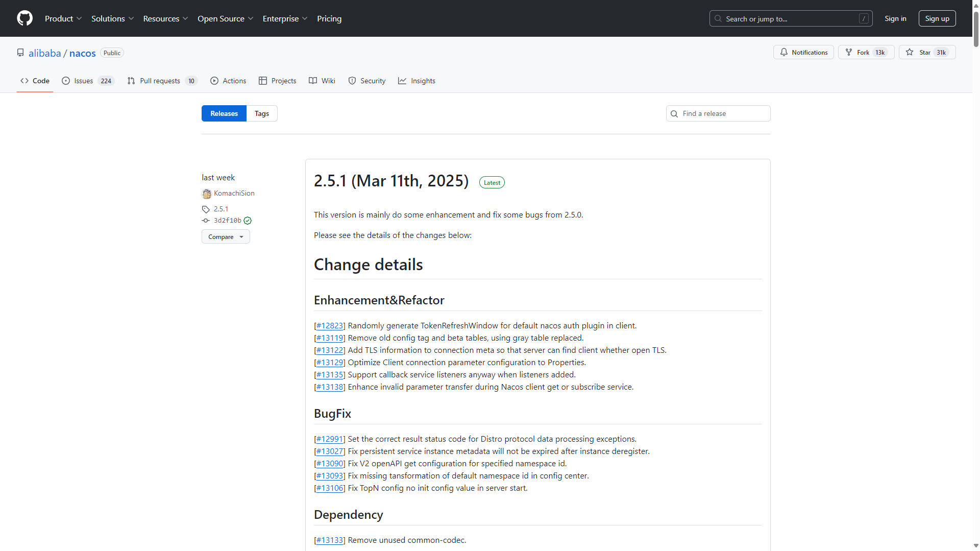Open issue #13106 link
This screenshot has width=980, height=551.
click(x=330, y=488)
